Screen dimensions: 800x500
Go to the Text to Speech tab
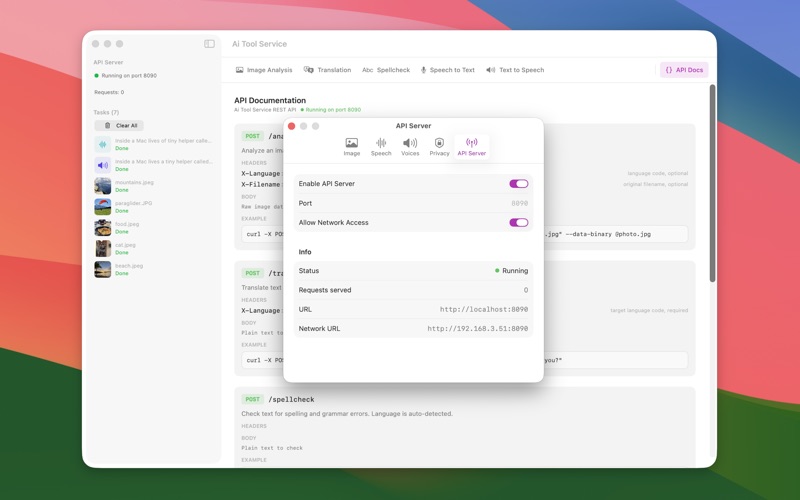[515, 70]
